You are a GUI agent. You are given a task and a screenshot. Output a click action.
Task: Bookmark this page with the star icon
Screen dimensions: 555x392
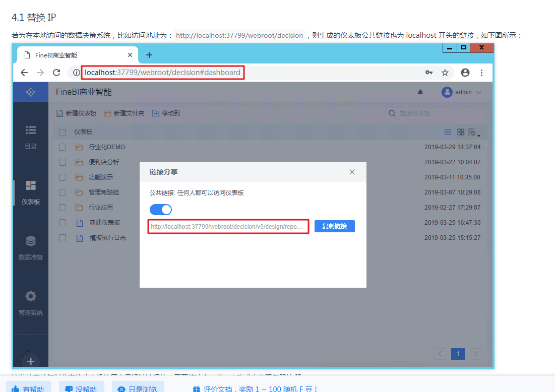coord(445,73)
